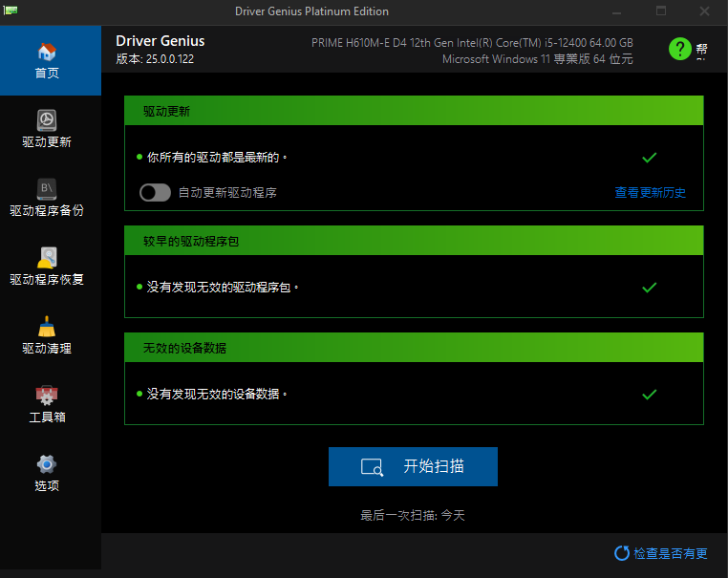Close the Driver Genius window
This screenshot has height=578, width=728.
click(704, 11)
